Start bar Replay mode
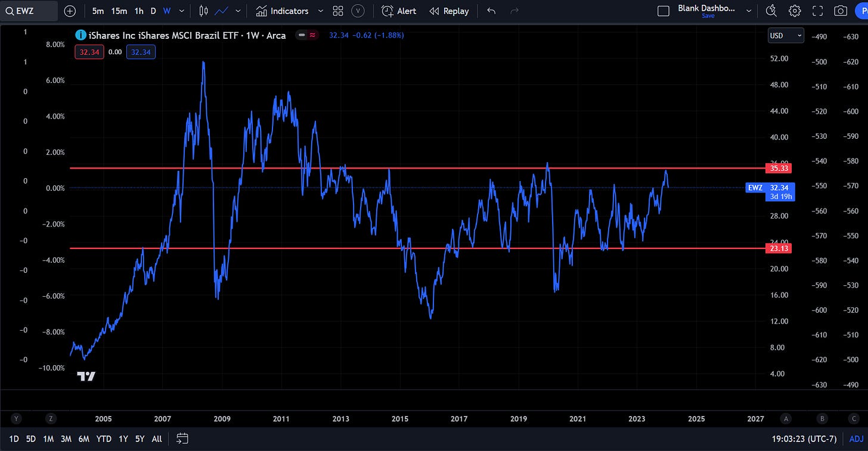This screenshot has height=451, width=868. pos(449,11)
